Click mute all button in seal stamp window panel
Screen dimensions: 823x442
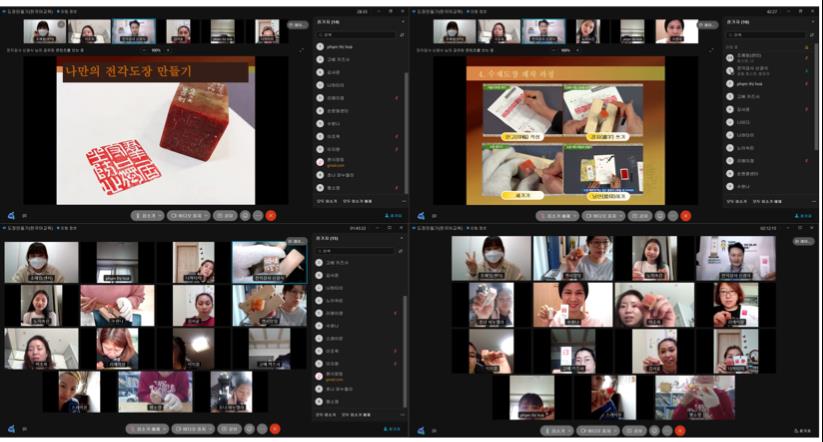328,201
